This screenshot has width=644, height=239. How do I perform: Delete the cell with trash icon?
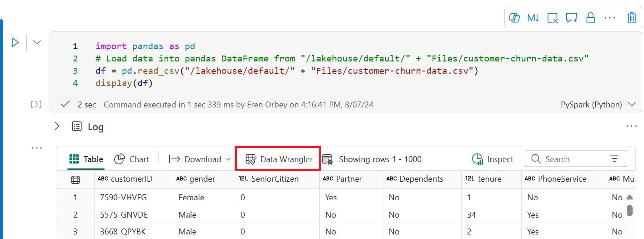click(x=631, y=18)
